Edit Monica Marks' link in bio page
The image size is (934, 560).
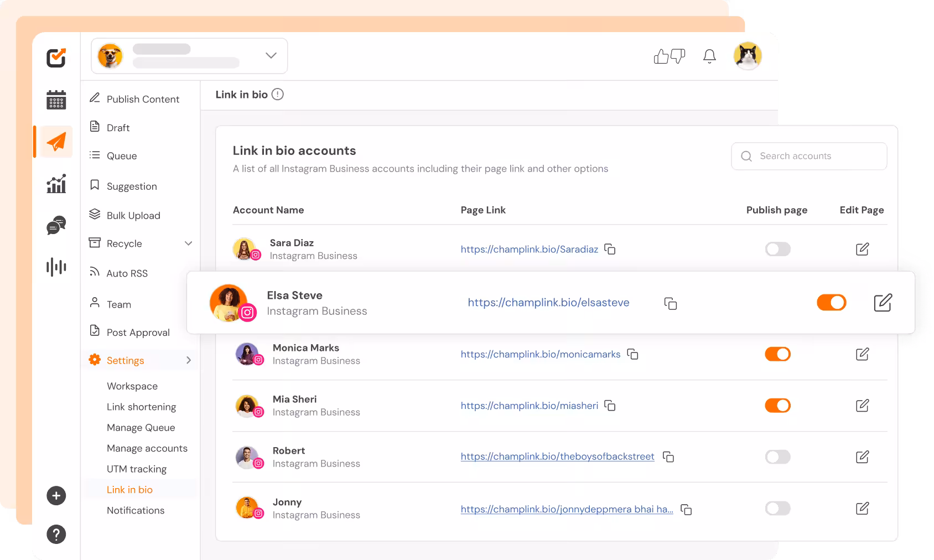click(x=862, y=354)
